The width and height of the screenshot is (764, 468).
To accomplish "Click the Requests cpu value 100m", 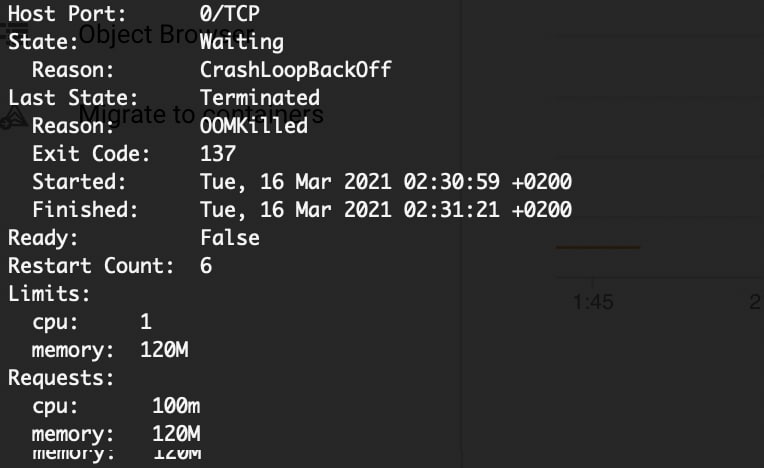I will [176, 406].
